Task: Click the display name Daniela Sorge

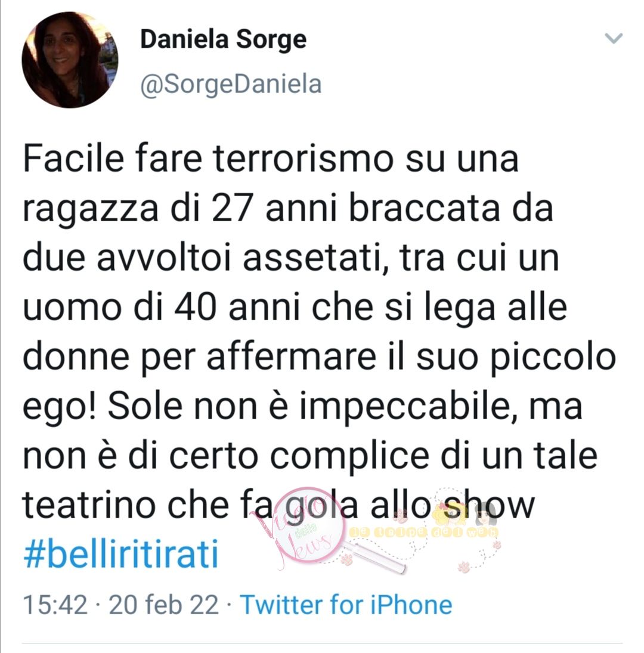Action: point(224,39)
